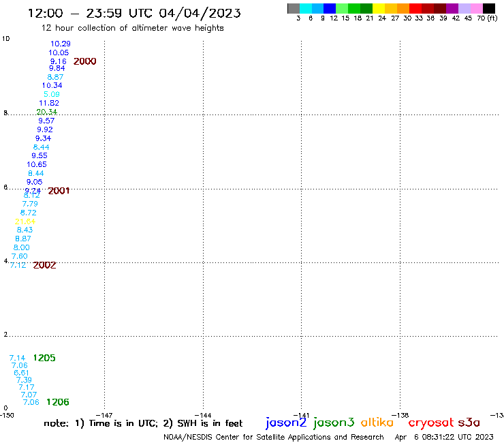The height and width of the screenshot is (443, 504).
Task: Click the '70 (ft)' legend label
Action: pyautogui.click(x=487, y=18)
